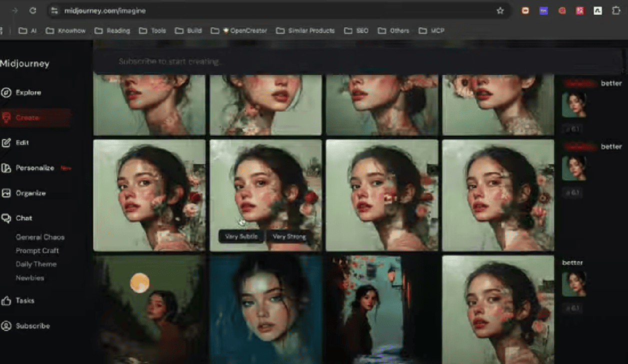Reload the page with the refresh button
Screen dimensions: 628x364
coord(32,10)
